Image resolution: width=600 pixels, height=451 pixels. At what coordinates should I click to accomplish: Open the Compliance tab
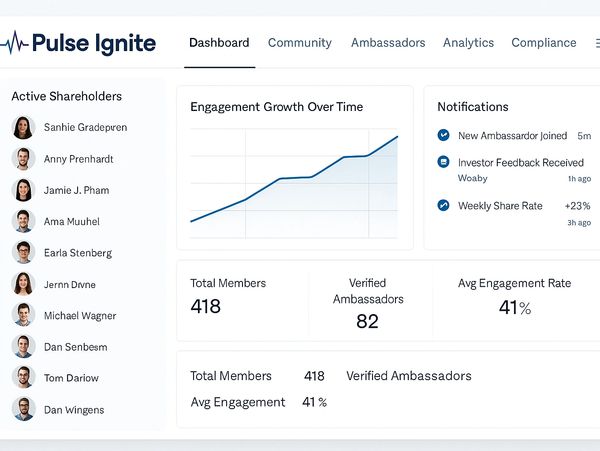(x=543, y=43)
